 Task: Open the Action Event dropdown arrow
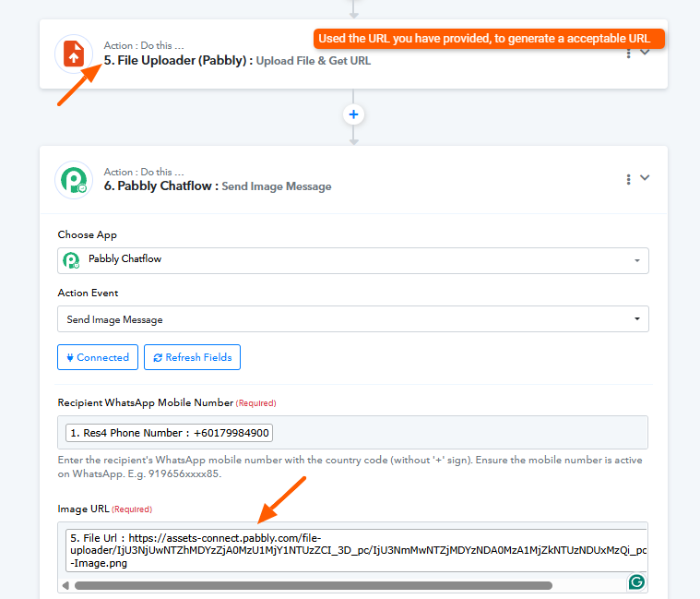(x=636, y=319)
